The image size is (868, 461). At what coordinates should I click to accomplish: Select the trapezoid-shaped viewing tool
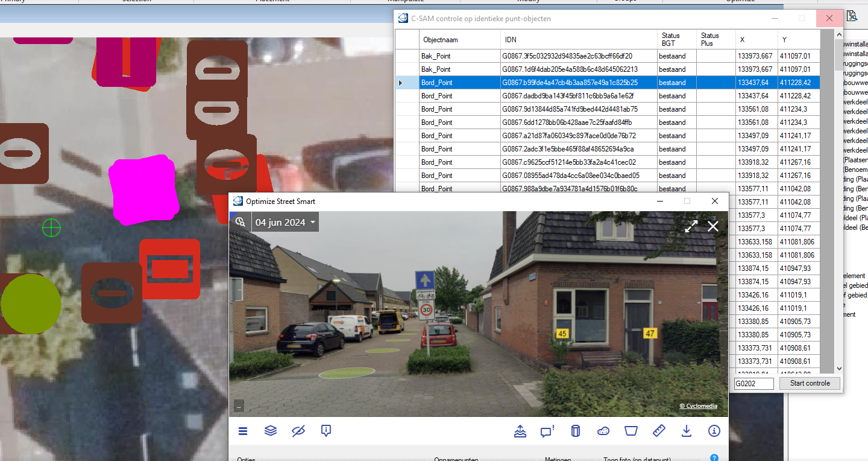[631, 431]
